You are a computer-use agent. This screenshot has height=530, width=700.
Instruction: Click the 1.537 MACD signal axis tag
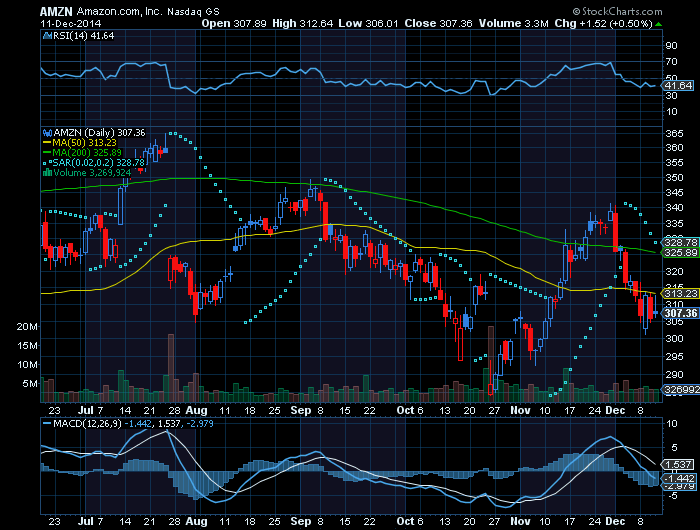(679, 465)
